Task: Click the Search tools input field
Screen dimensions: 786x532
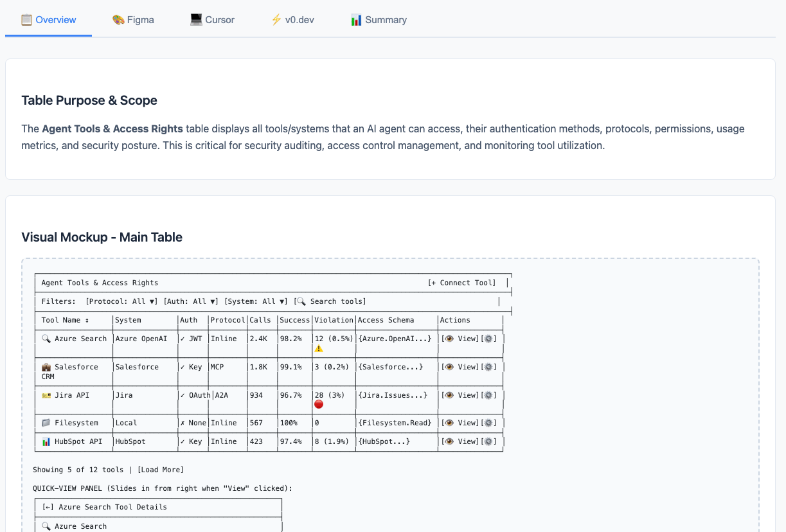Action: click(x=330, y=301)
